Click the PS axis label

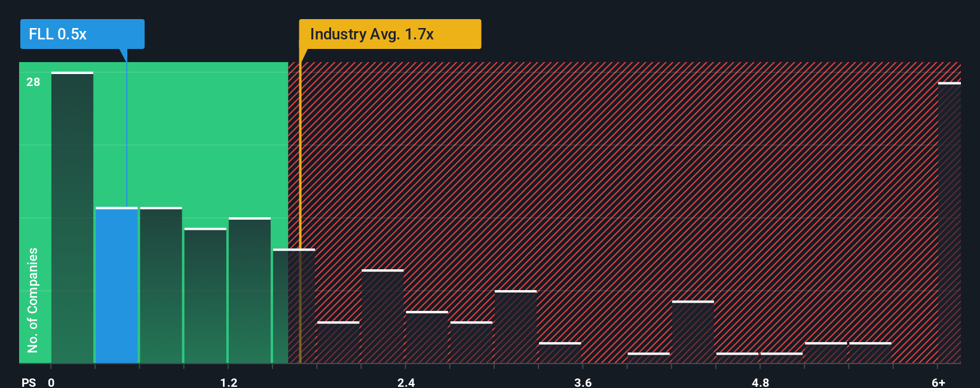pyautogui.click(x=29, y=382)
